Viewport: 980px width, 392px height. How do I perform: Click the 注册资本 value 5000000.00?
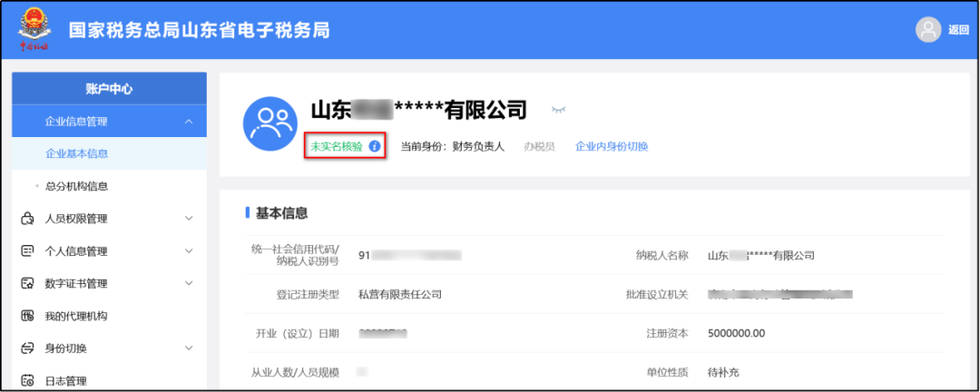click(x=736, y=333)
